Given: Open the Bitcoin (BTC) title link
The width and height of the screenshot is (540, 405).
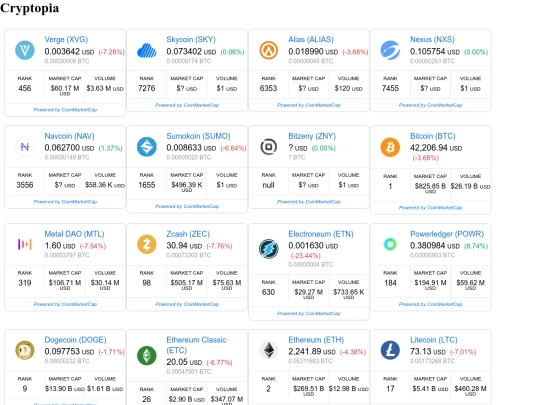Looking at the screenshot, I should (433, 136).
